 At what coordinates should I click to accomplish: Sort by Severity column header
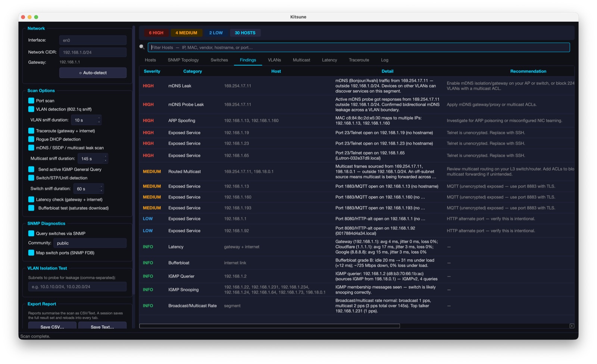click(152, 71)
